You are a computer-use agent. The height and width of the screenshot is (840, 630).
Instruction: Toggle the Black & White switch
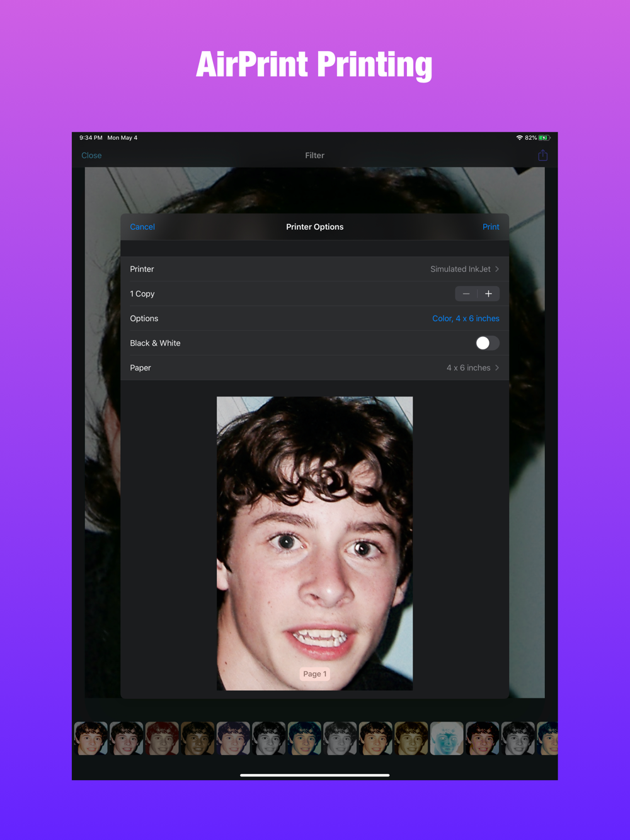tap(487, 343)
